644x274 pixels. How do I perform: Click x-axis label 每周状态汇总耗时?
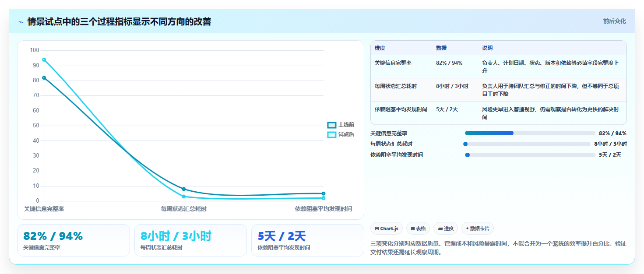[x=184, y=209]
